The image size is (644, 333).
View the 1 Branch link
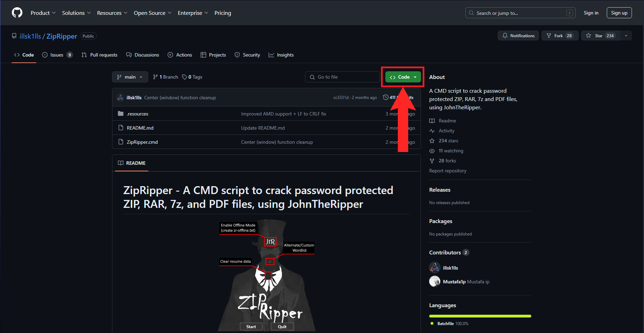click(x=165, y=77)
